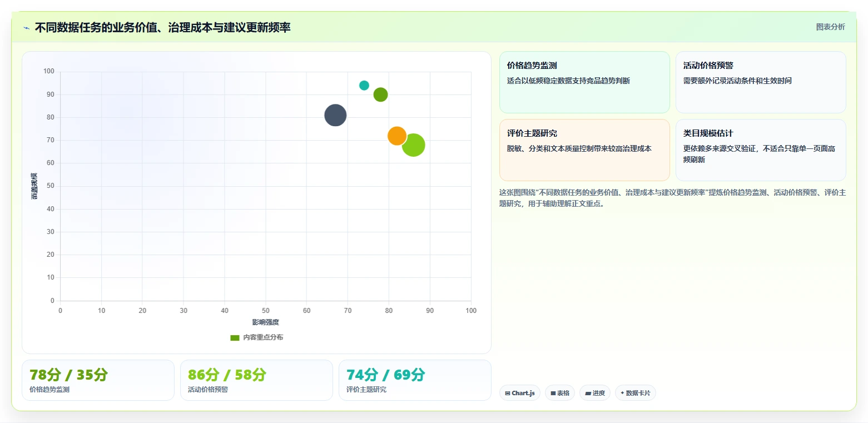Select the orange bubble in the chart
Screen dimensions: 868x423
tap(396, 136)
